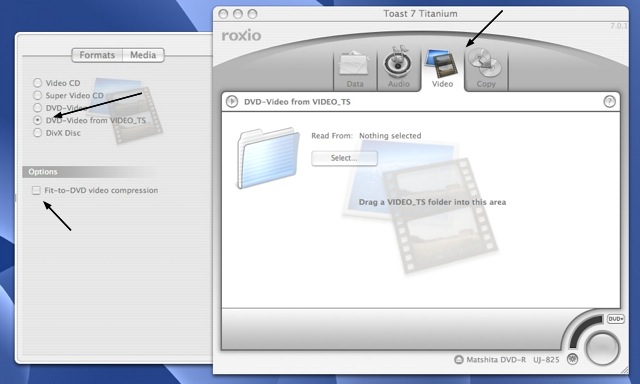Click the big round burn button

[x=602, y=349]
